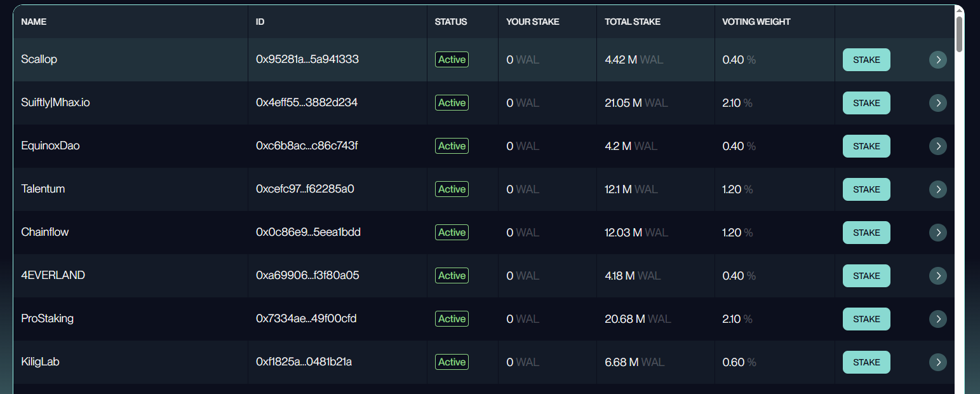
Task: Select the Suiftly|Mhax.io operator name
Action: (x=55, y=102)
